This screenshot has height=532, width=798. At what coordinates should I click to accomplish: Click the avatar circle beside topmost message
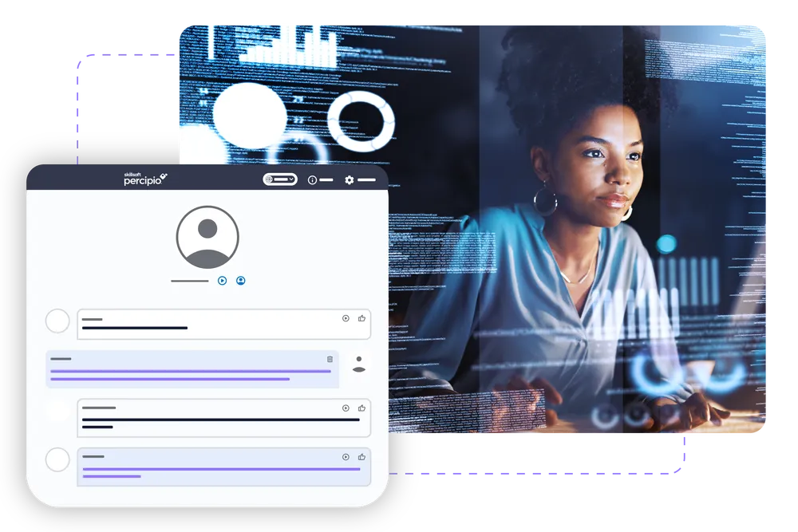(57, 321)
